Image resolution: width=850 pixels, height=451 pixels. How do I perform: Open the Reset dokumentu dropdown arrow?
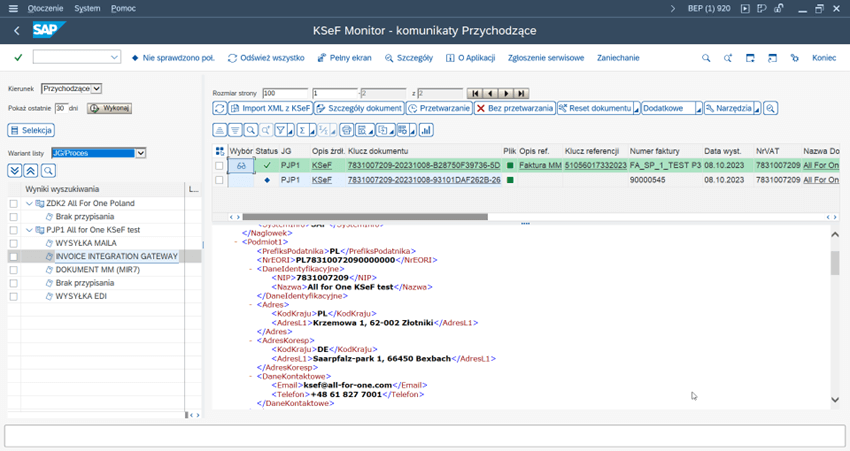(636, 109)
